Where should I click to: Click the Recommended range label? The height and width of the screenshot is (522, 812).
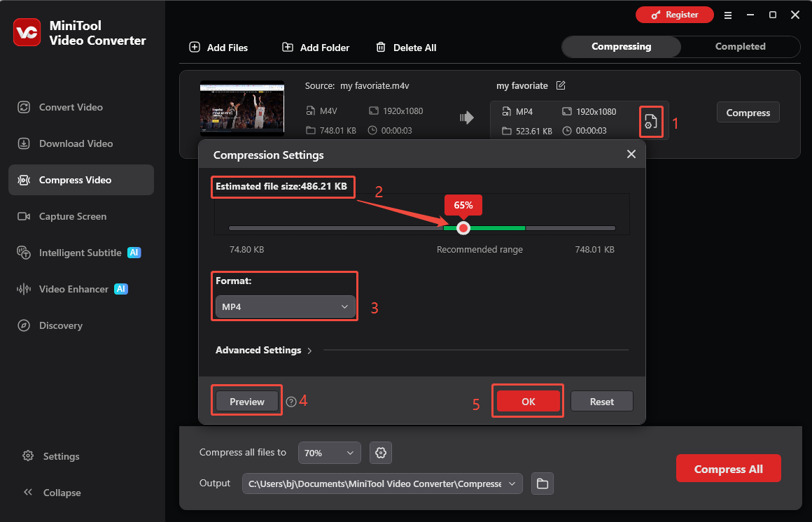pyautogui.click(x=479, y=250)
